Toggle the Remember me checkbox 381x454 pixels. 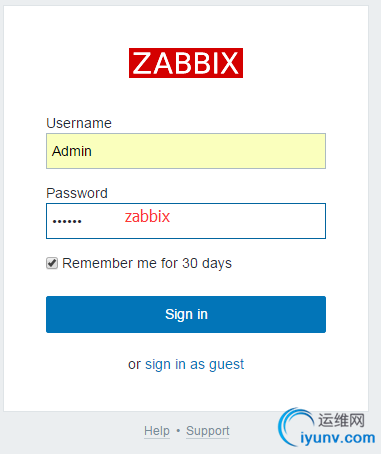[52, 263]
